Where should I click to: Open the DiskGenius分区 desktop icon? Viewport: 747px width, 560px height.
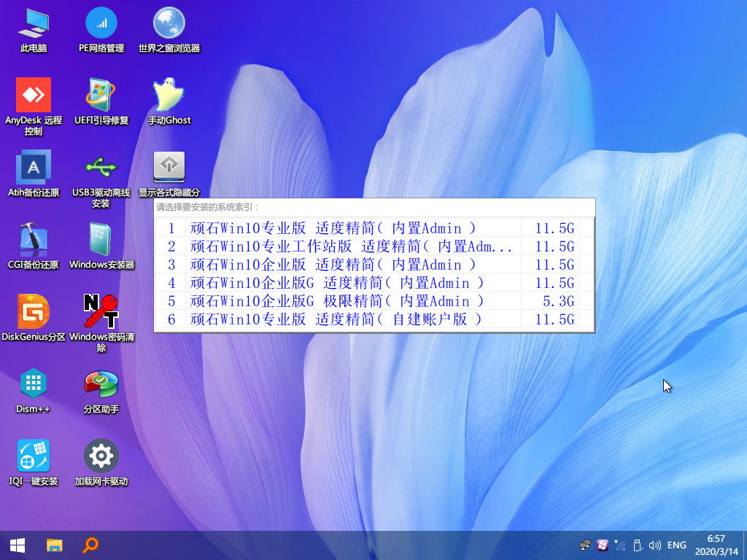pyautogui.click(x=34, y=312)
